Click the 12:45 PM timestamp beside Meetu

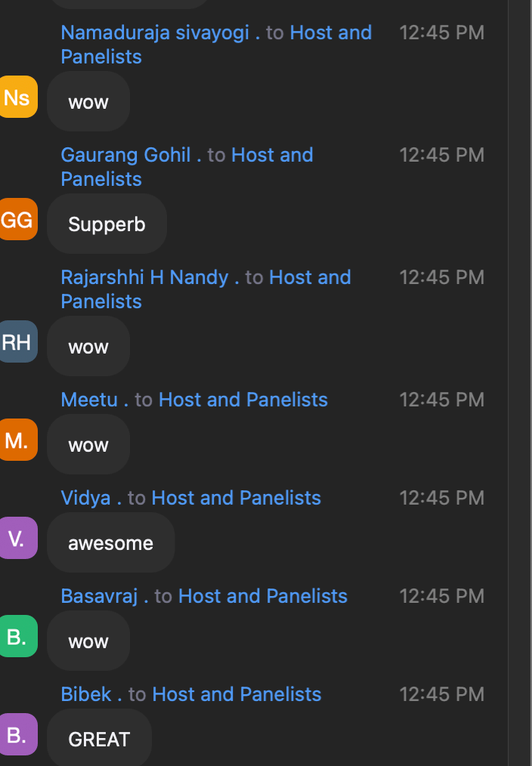(441, 400)
